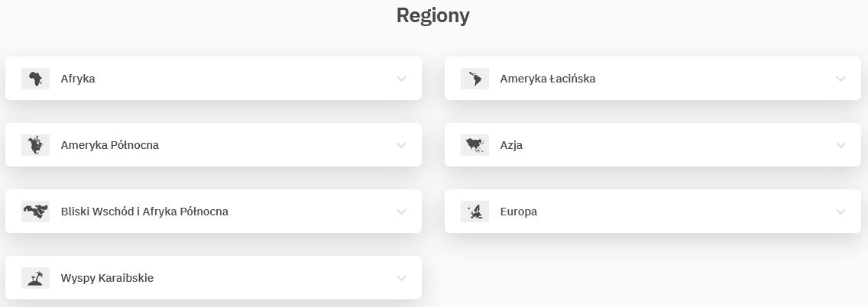Expand the Afryka region chevron
The image size is (868, 307).
click(x=401, y=79)
